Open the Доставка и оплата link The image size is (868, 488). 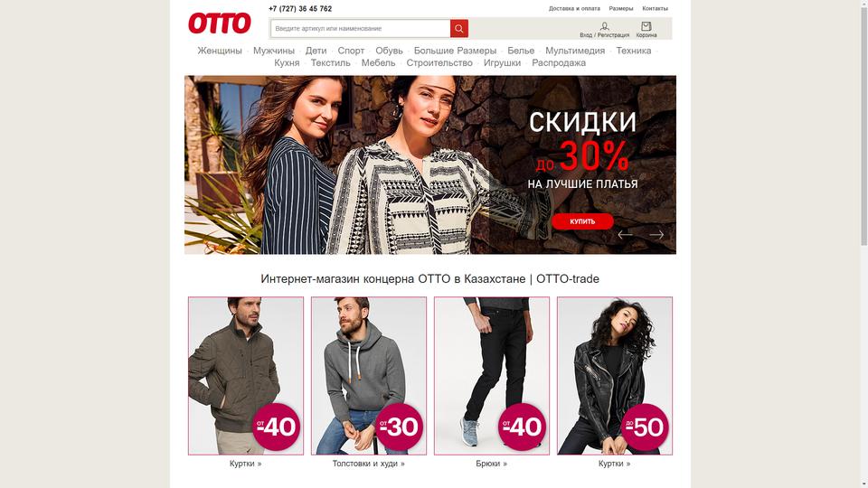(x=574, y=8)
